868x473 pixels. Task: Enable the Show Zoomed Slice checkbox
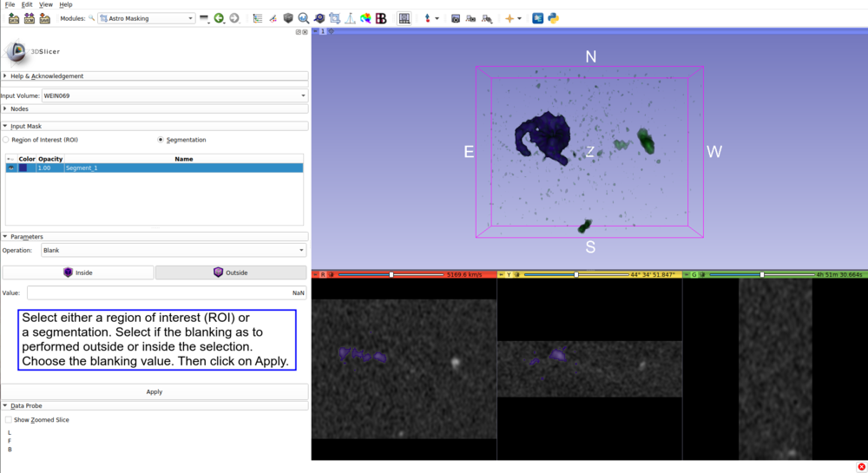pos(9,420)
